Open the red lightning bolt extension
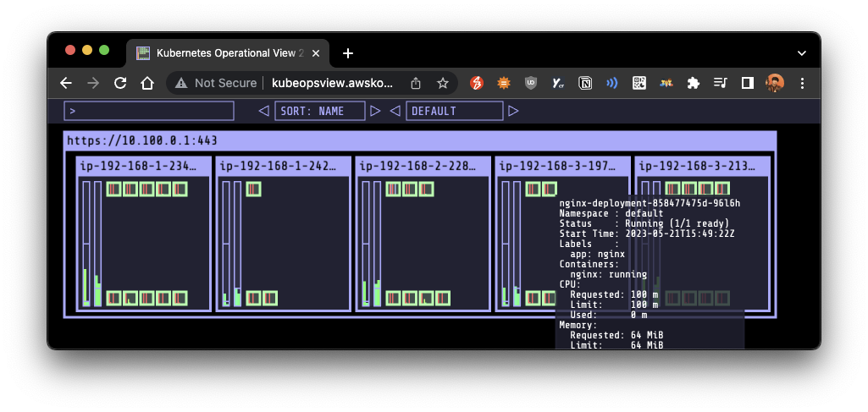The height and width of the screenshot is (412, 868). coord(477,83)
